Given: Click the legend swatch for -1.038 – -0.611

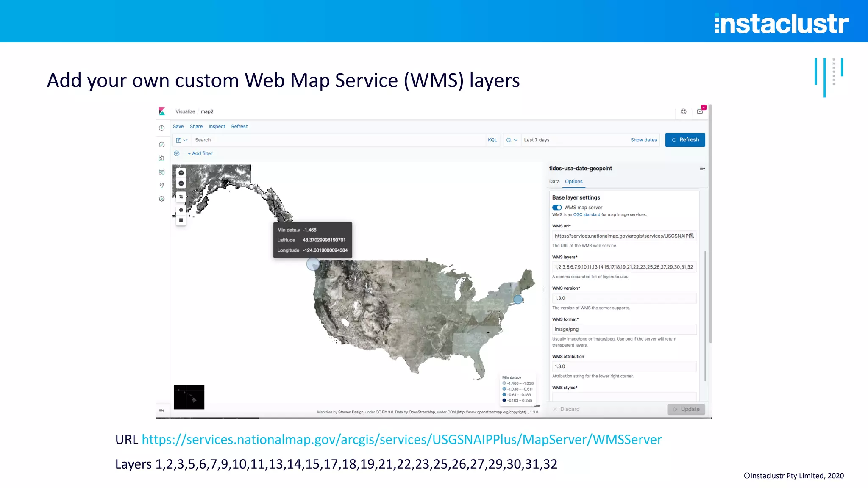Looking at the screenshot, I should click(x=504, y=389).
